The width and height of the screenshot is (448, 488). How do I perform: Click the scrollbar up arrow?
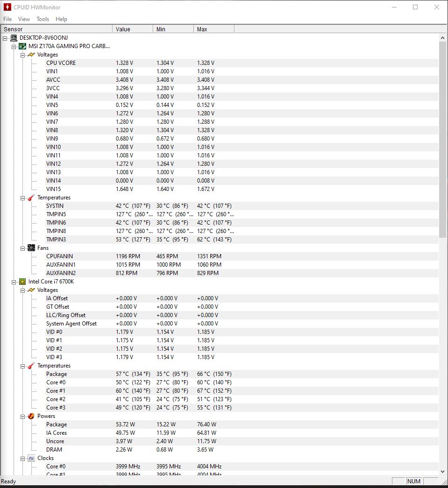(442, 38)
